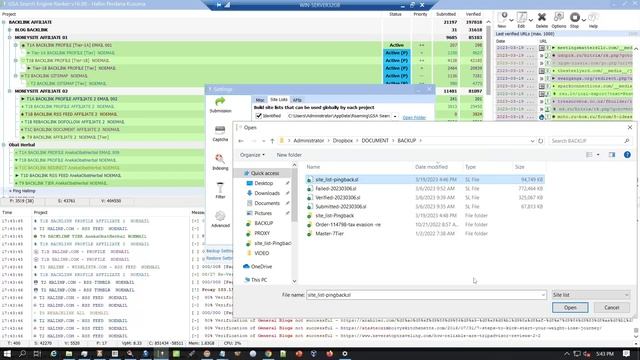640x360 pixels.
Task: Sort files by Size column
Action: pyautogui.click(x=519, y=167)
